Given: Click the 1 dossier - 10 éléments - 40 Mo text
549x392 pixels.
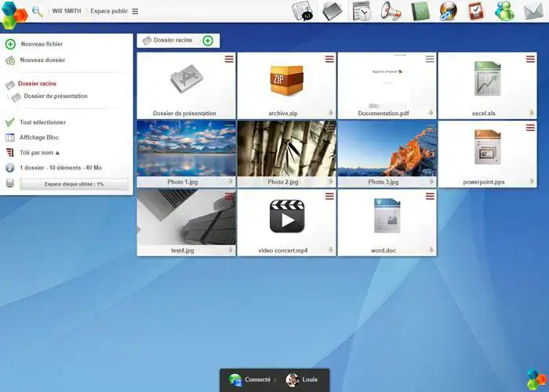Looking at the screenshot, I should pyautogui.click(x=60, y=168).
